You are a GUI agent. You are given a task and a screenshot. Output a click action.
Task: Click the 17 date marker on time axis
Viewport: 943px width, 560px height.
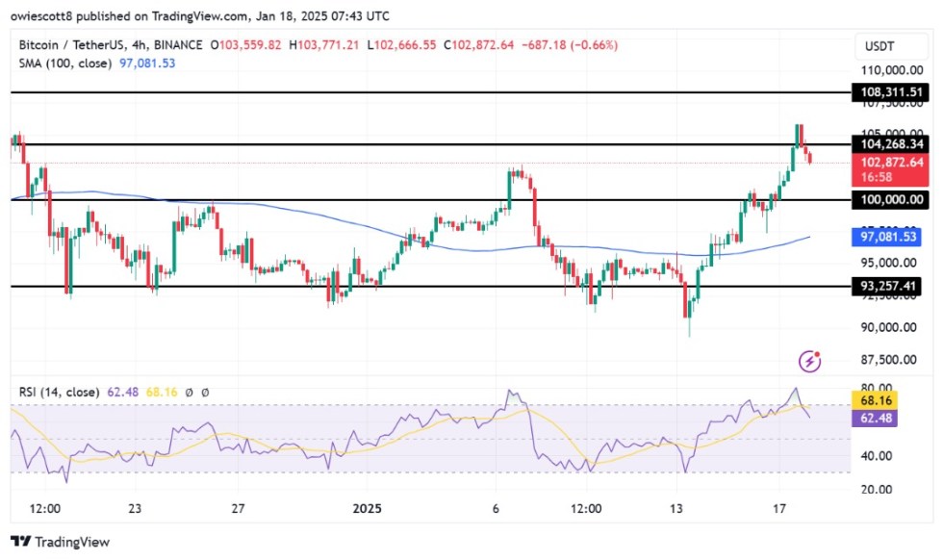coord(784,508)
